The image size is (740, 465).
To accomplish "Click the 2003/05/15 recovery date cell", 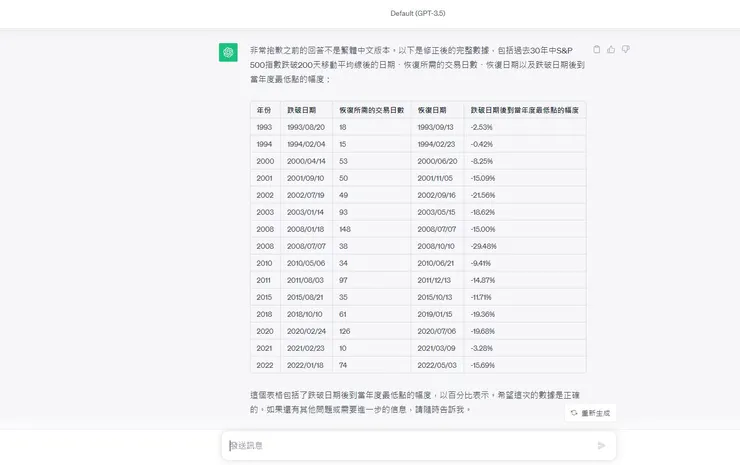I will pos(437,212).
